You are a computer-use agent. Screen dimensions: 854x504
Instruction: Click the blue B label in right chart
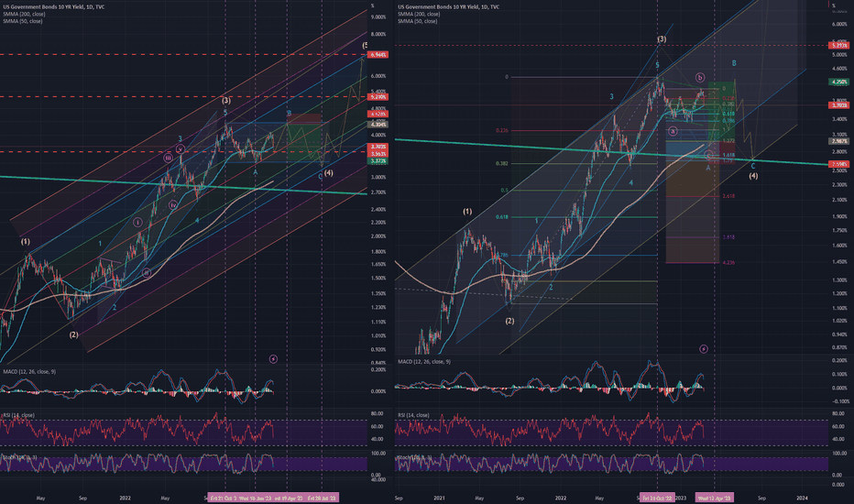734,63
